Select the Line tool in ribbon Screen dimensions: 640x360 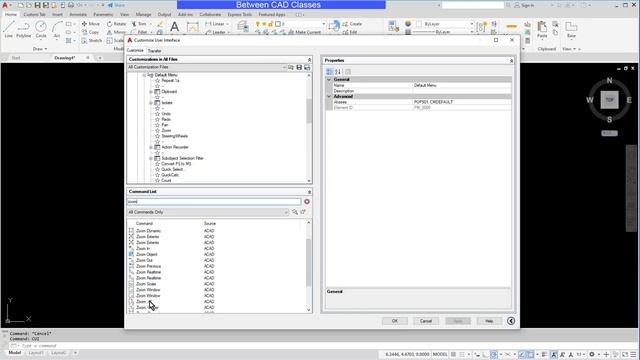pyautogui.click(x=9, y=29)
